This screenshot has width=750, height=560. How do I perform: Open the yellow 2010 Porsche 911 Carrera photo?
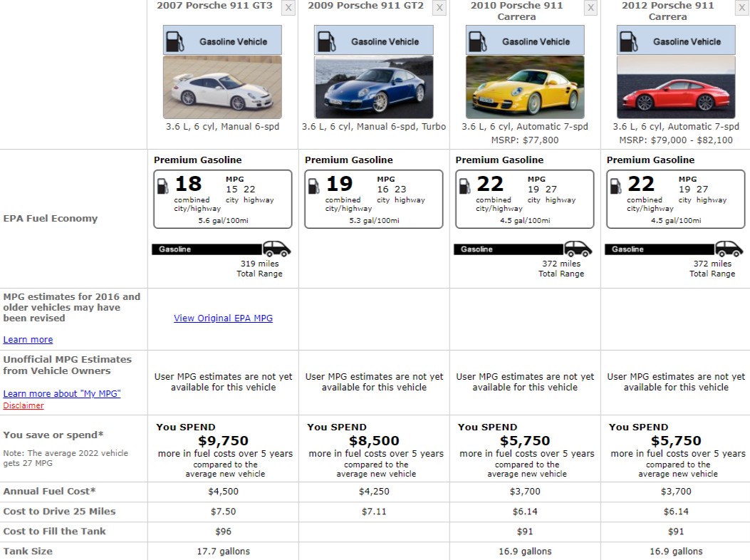tap(525, 87)
